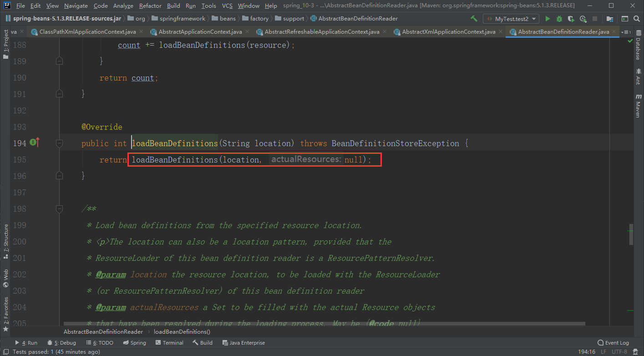Open the Java Enterprise tool window
644x356 pixels.
pyautogui.click(x=243, y=343)
